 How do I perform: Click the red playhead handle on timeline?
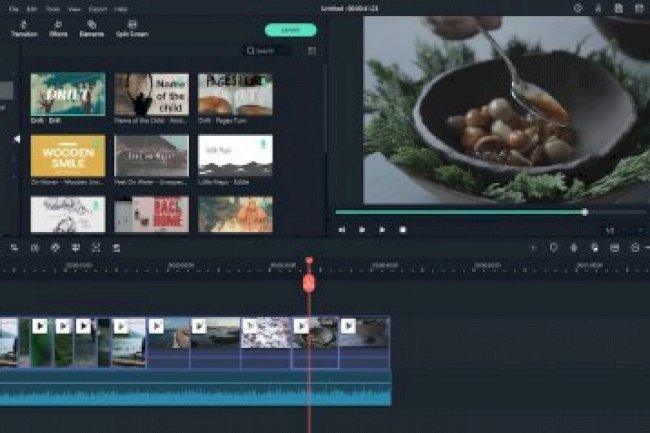pyautogui.click(x=309, y=283)
